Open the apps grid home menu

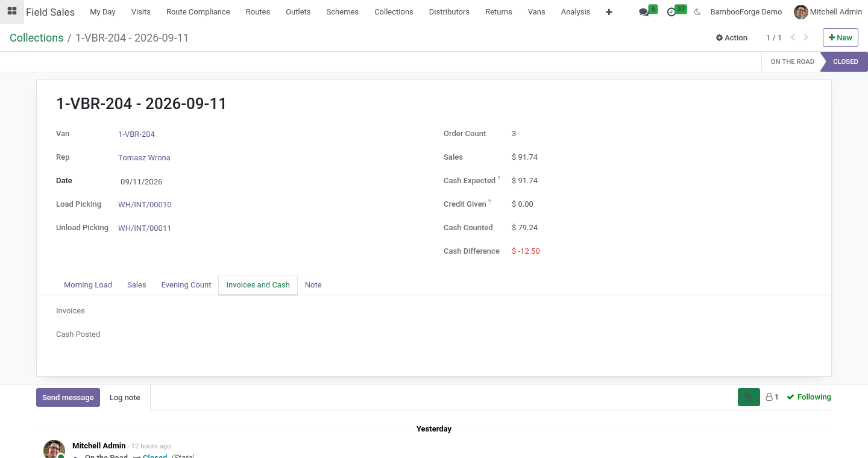12,11
